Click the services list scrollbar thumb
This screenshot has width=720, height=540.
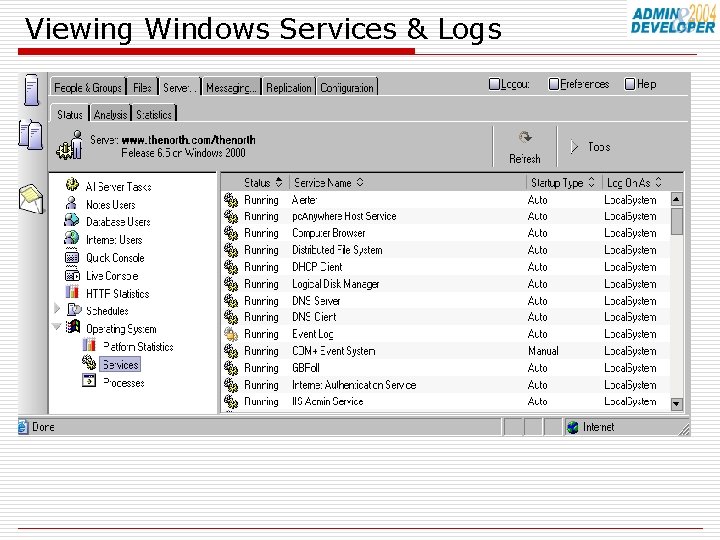(676, 222)
